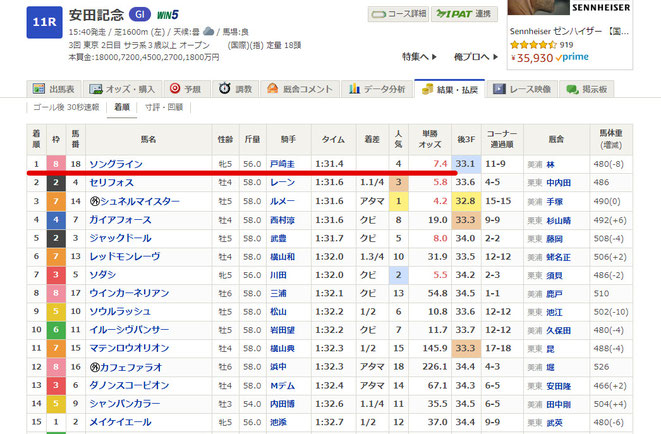The height and width of the screenshot is (434, 661).
Task: Open horse マテンロウオリオン
Action: (129, 348)
